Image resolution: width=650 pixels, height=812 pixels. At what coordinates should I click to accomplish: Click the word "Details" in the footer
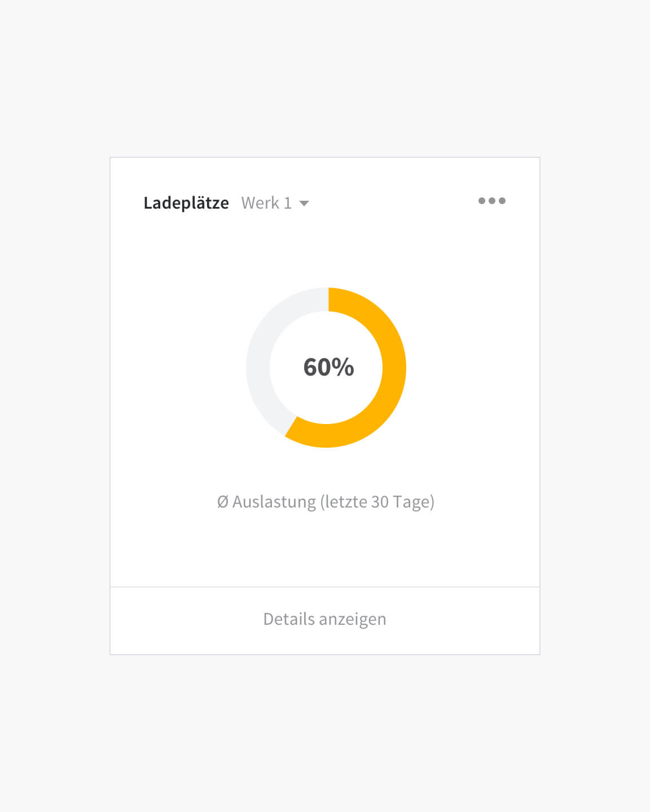click(289, 619)
